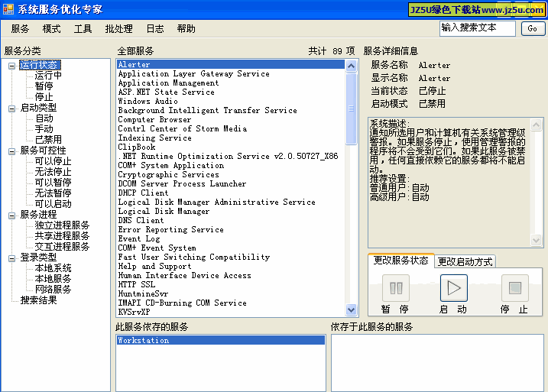Select 暂停 under 运行状态 in the tree
548x392 pixels.
(x=44, y=86)
